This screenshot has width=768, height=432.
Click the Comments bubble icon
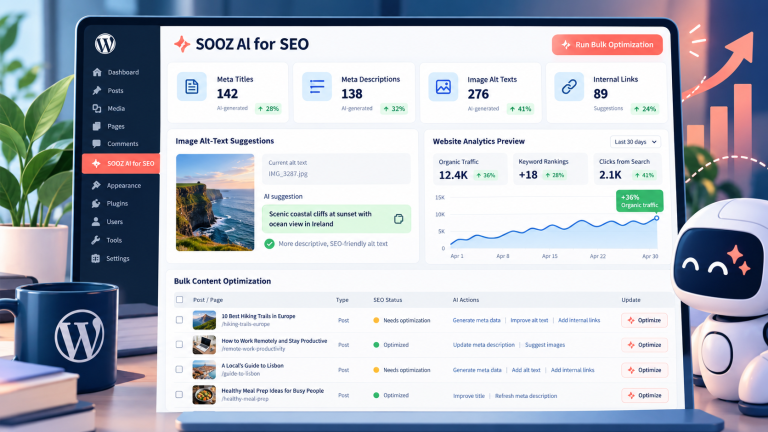[x=96, y=144]
